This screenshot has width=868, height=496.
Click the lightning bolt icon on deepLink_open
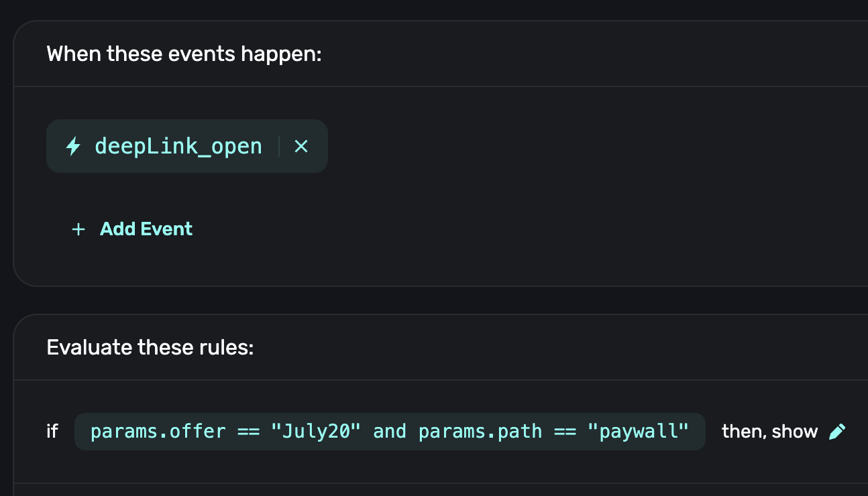click(x=73, y=146)
